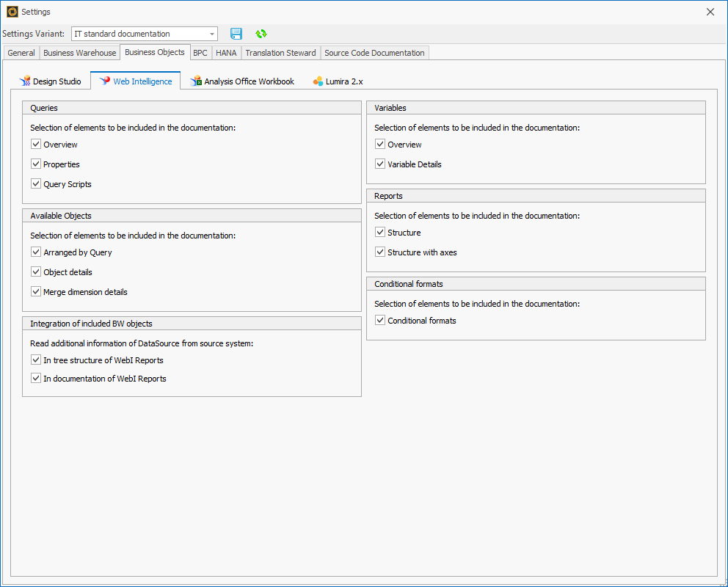The height and width of the screenshot is (587, 728).
Task: Click the save (floppy disk) icon
Action: coord(236,33)
